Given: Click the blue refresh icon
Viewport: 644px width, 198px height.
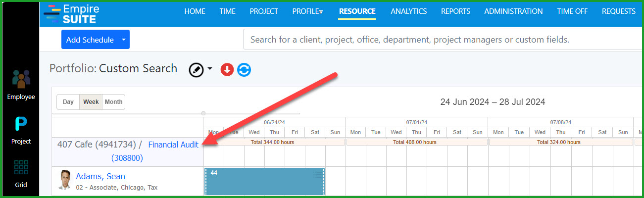Looking at the screenshot, I should [x=244, y=70].
